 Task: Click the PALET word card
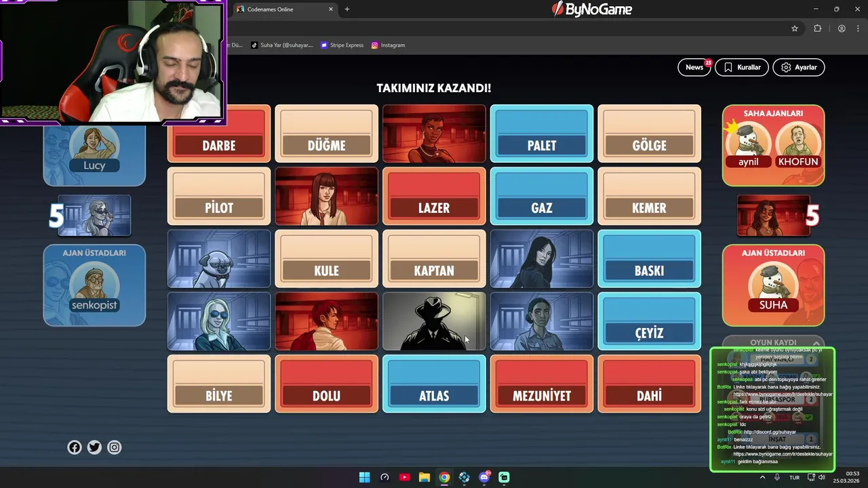(542, 134)
